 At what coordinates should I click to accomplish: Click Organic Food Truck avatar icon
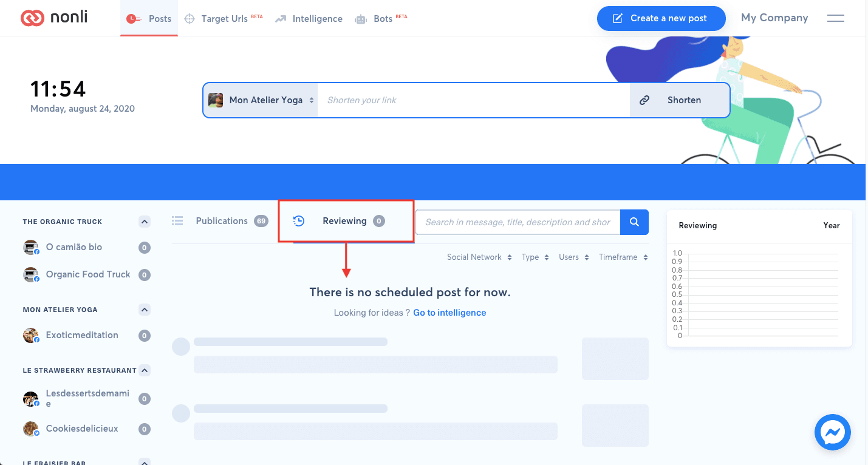point(31,274)
